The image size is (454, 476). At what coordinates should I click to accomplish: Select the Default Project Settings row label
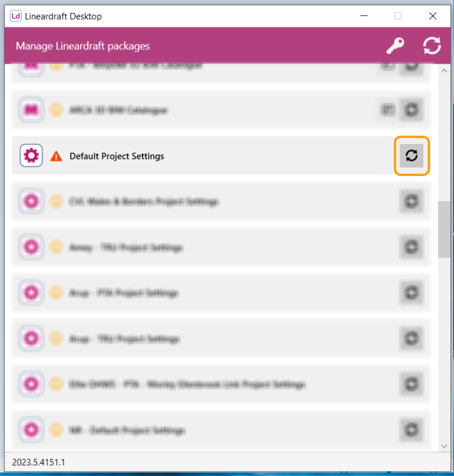click(117, 156)
